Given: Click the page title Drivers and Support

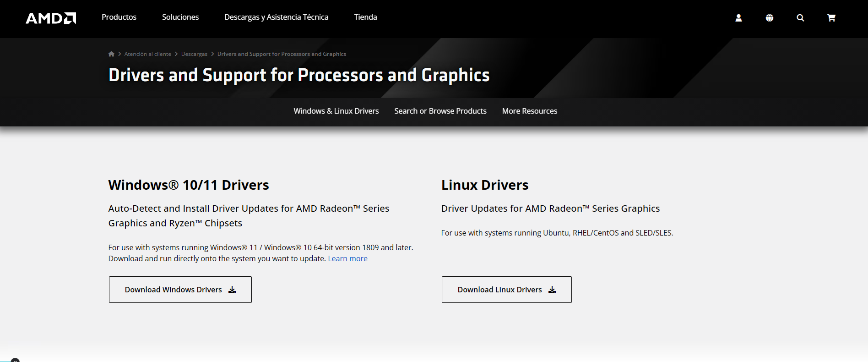Looking at the screenshot, I should [299, 75].
